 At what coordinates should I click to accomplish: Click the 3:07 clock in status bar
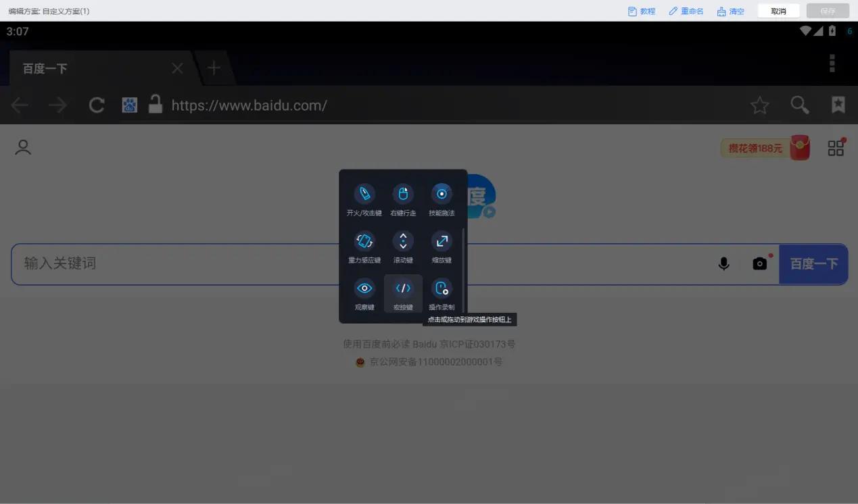18,31
